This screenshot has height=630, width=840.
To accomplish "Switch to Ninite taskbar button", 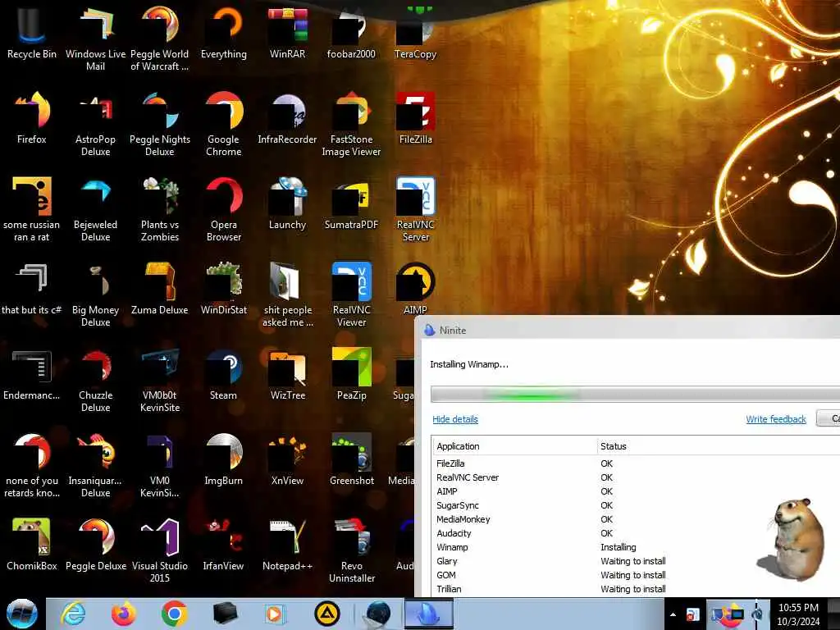I will click(428, 614).
